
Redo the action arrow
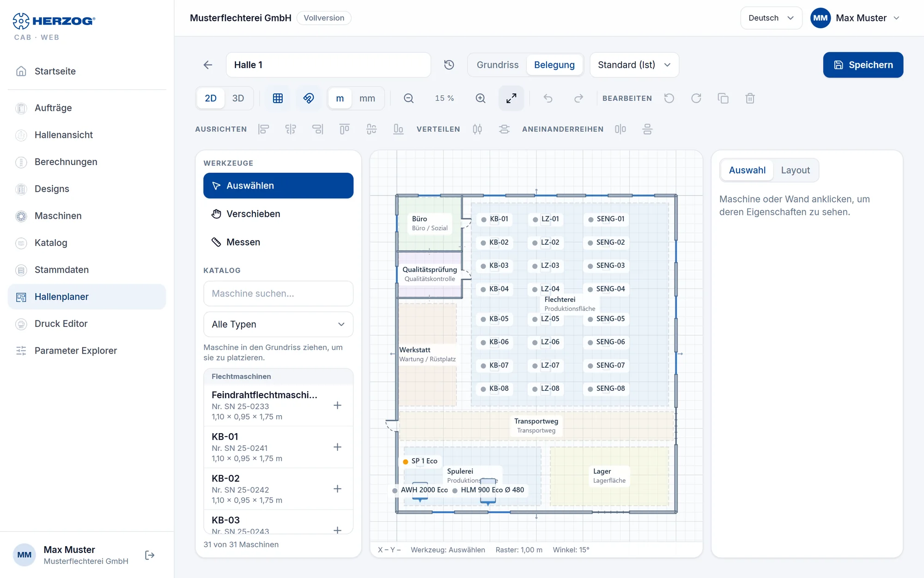[578, 98]
